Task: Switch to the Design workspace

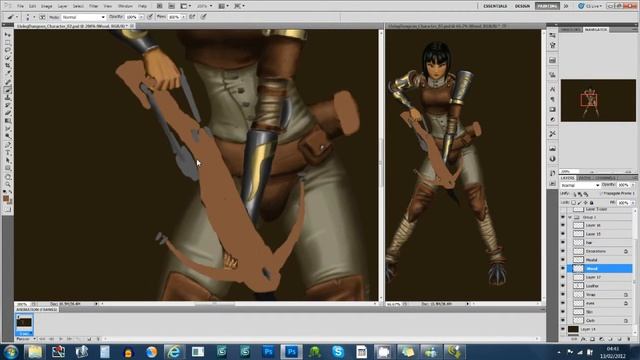Action: coord(522,6)
